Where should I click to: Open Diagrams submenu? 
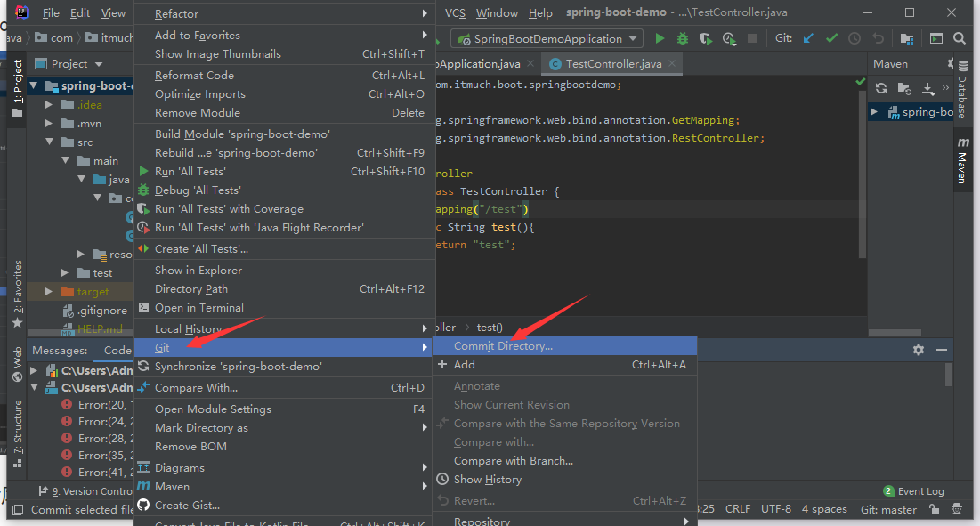[283, 468]
